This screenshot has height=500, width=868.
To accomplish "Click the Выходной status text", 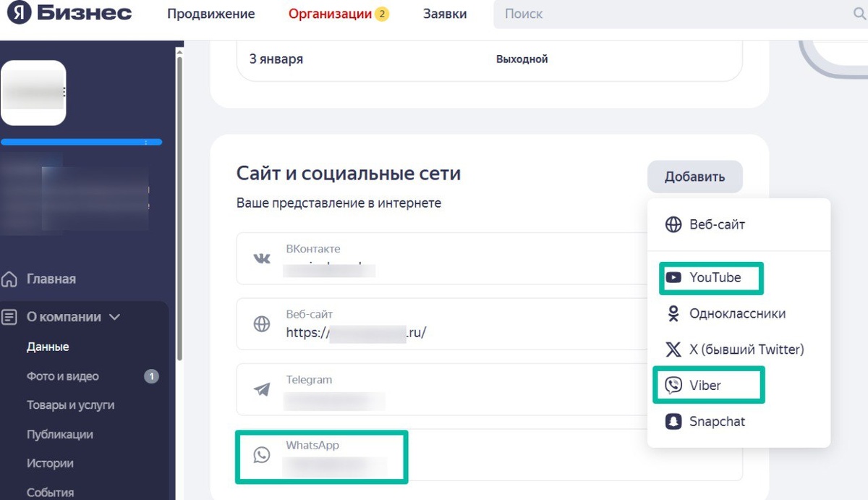I will click(522, 59).
